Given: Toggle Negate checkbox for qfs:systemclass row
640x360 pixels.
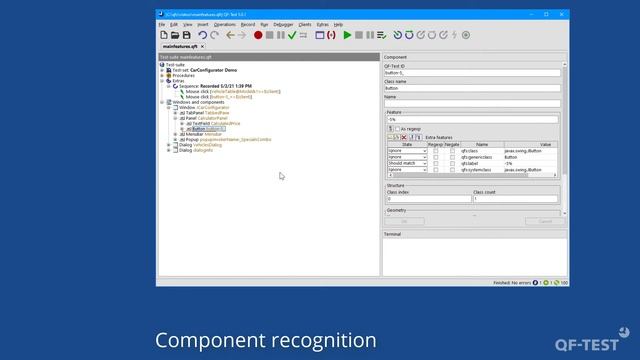Looking at the screenshot, I should coord(452,170).
